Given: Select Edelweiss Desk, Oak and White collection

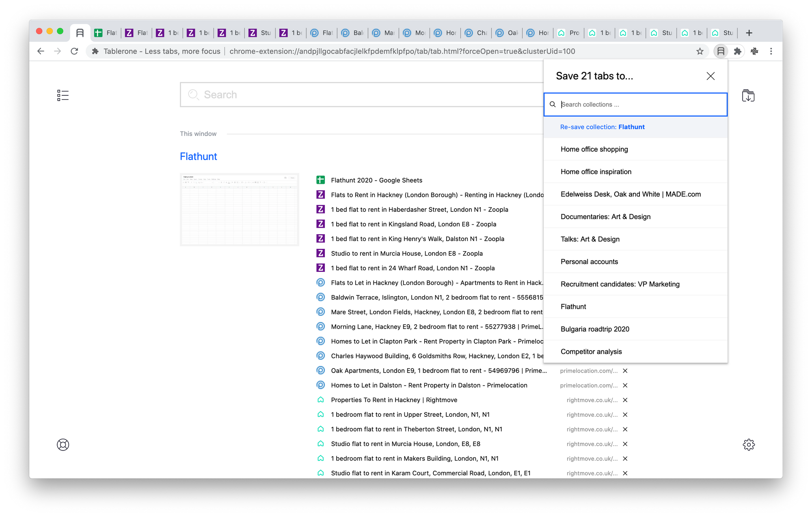Looking at the screenshot, I should coord(635,194).
